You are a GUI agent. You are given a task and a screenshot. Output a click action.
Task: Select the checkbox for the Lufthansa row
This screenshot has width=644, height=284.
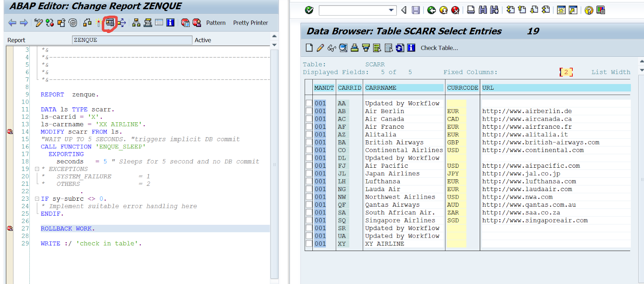[309, 181]
